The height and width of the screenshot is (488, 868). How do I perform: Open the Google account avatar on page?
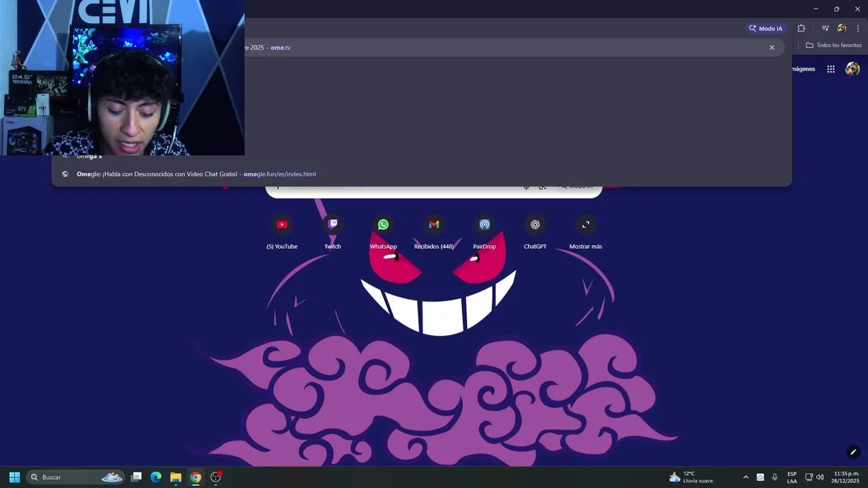click(x=852, y=69)
